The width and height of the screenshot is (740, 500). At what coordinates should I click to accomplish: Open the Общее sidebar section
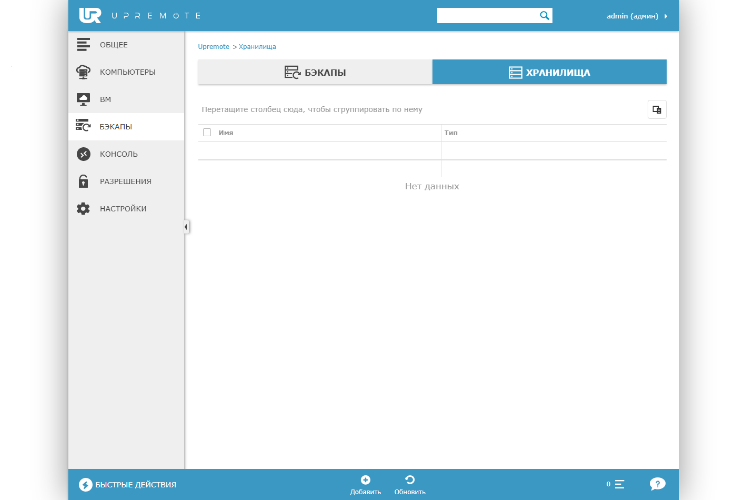click(113, 45)
